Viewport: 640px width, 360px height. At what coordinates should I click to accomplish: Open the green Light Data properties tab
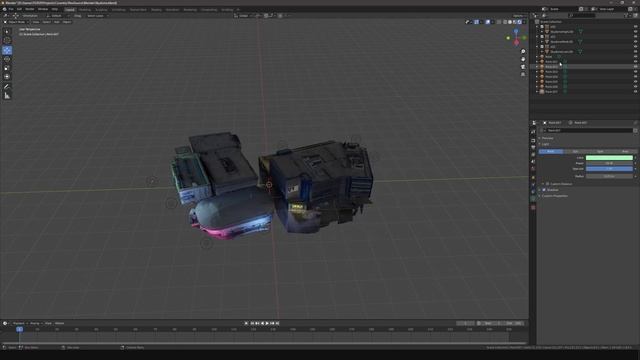[x=533, y=199]
